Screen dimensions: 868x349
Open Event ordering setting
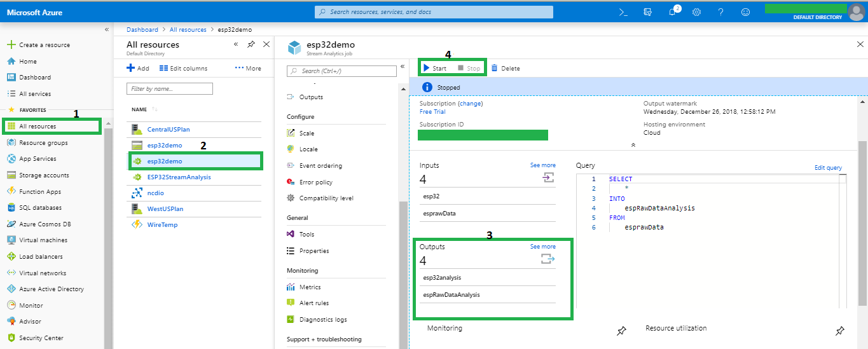coord(320,166)
